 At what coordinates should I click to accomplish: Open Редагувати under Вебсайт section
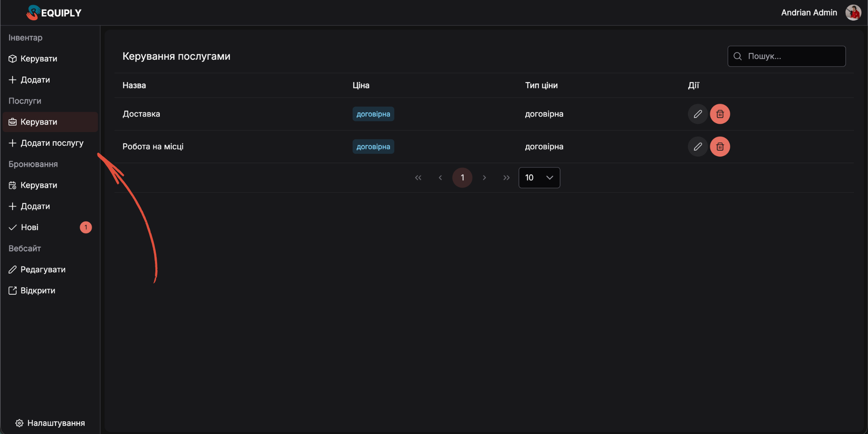point(43,269)
